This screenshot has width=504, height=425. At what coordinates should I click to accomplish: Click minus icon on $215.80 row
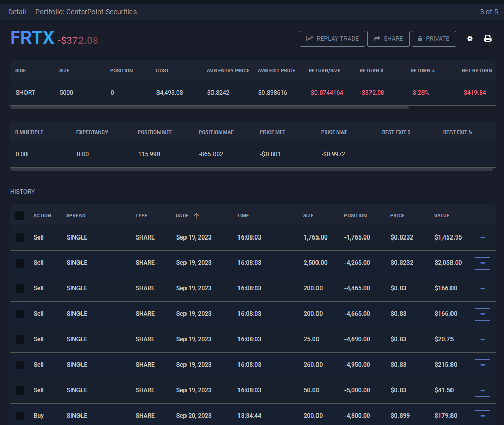[482, 365]
